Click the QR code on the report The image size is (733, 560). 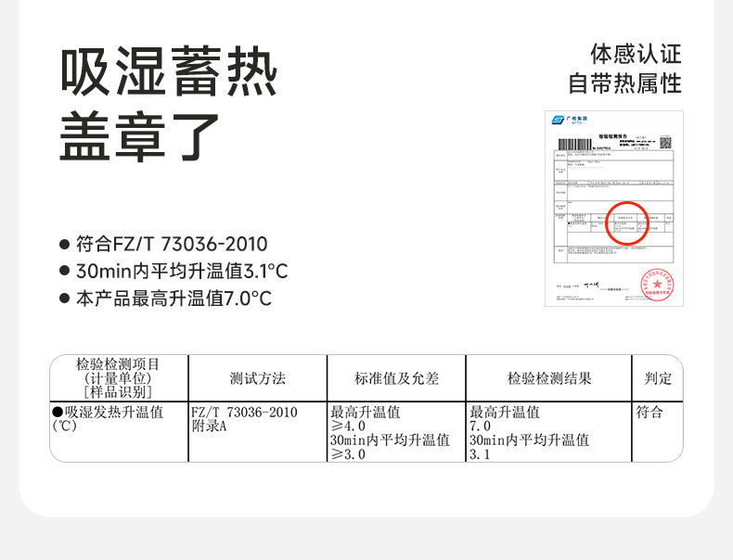665,143
